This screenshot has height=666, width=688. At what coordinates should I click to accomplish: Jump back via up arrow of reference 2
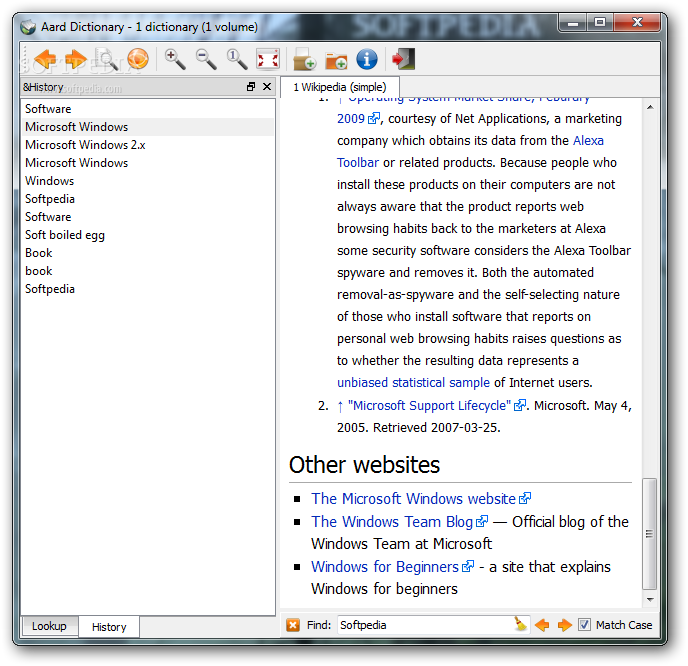tap(340, 406)
